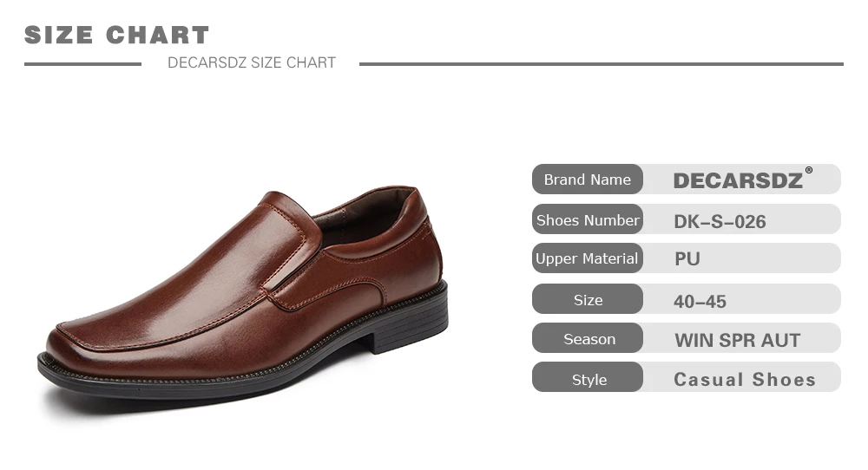Viewport: 868px width, 470px height.
Task: Select the Upper Material label
Action: click(x=588, y=258)
